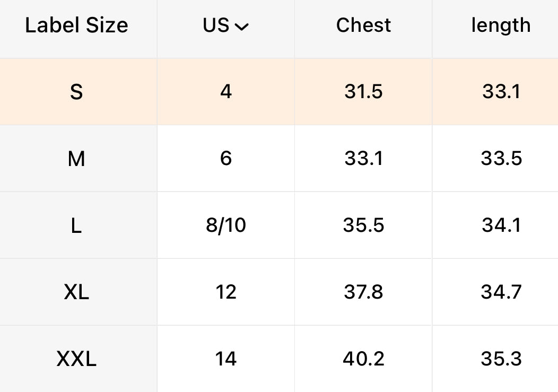
Task: Click the length column header
Action: point(501,25)
